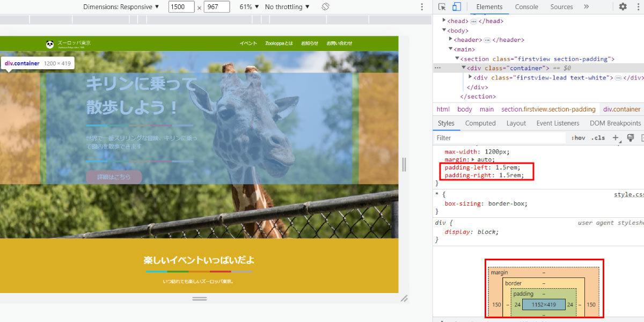This screenshot has height=322, width=644.
Task: Open the Dimensions Responsive dropdown
Action: click(121, 7)
